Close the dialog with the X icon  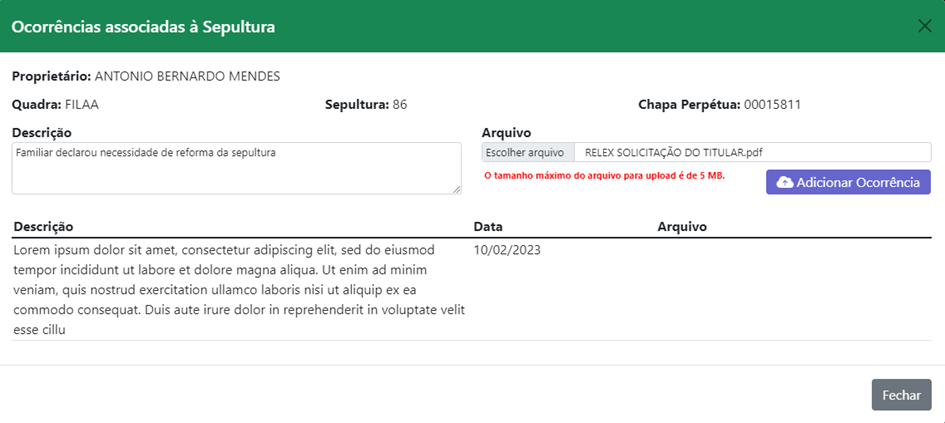coord(924,26)
